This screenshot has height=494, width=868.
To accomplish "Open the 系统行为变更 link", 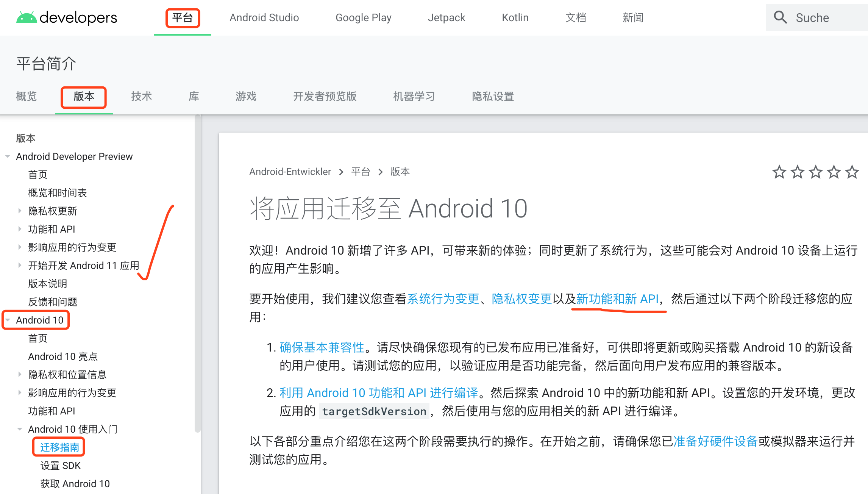I will [443, 299].
